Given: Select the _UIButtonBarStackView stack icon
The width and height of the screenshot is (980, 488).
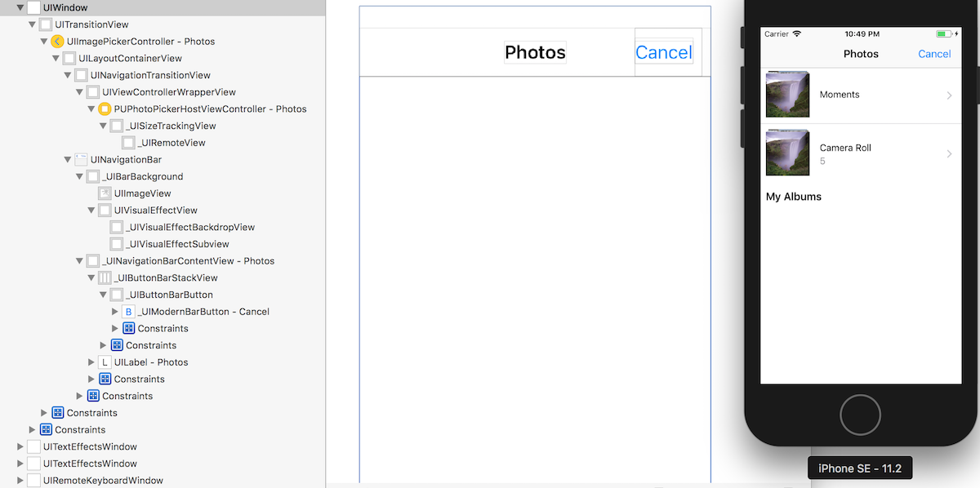Looking at the screenshot, I should pyautogui.click(x=105, y=277).
